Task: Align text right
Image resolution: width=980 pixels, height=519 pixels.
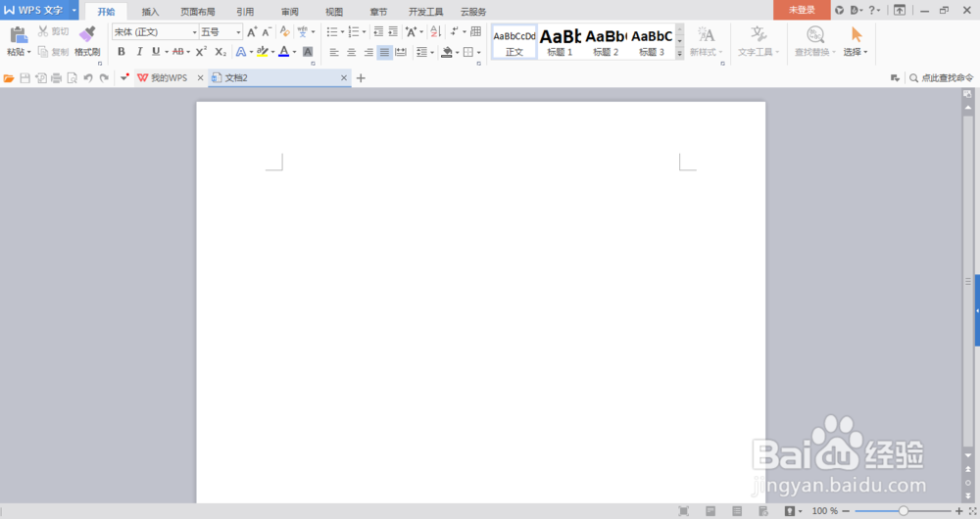Action: 368,53
